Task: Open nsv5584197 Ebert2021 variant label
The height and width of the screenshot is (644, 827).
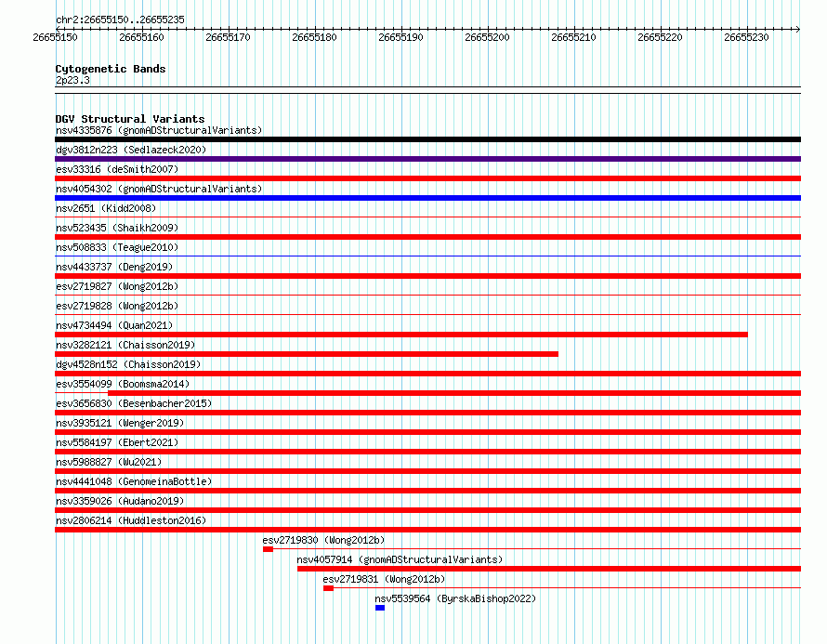Action: coord(117,442)
